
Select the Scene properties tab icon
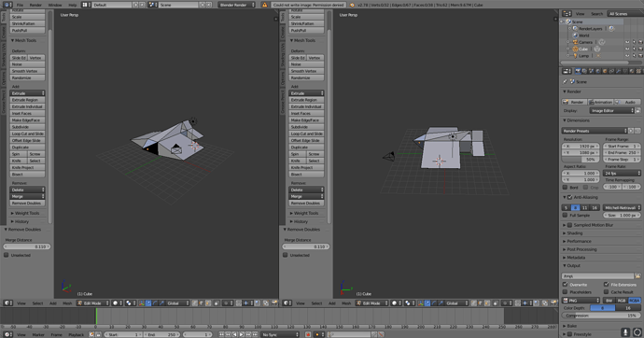592,71
